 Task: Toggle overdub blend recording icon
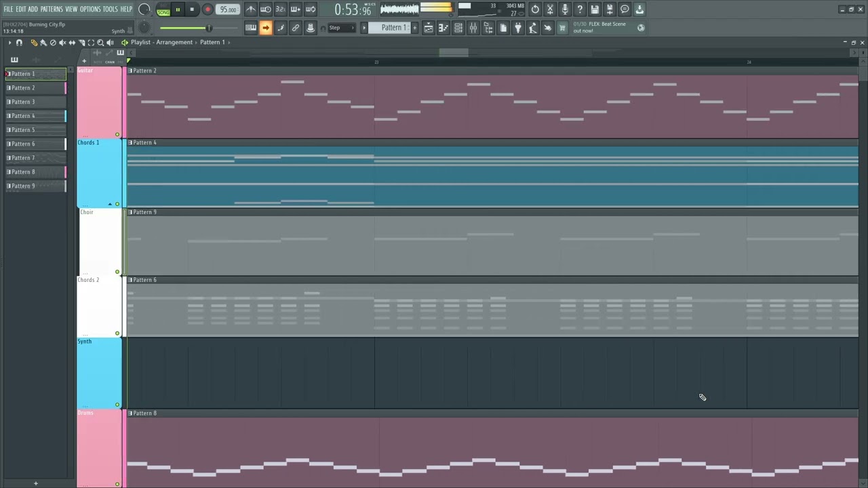point(296,9)
